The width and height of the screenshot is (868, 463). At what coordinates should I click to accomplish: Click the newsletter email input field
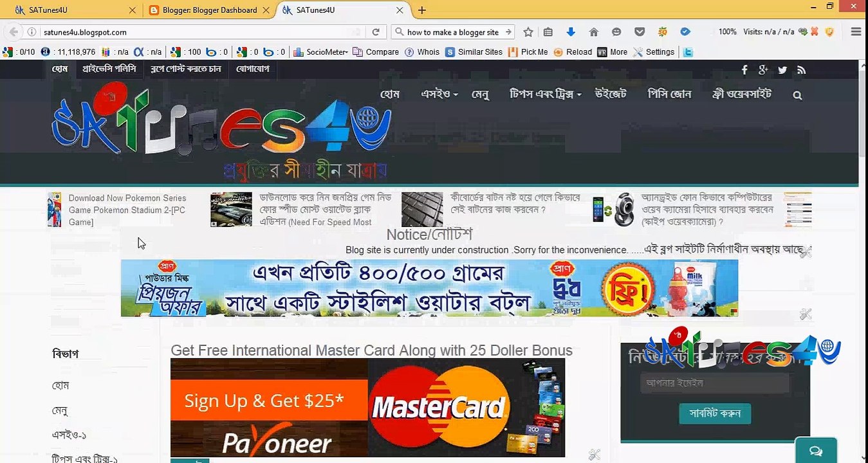[714, 383]
